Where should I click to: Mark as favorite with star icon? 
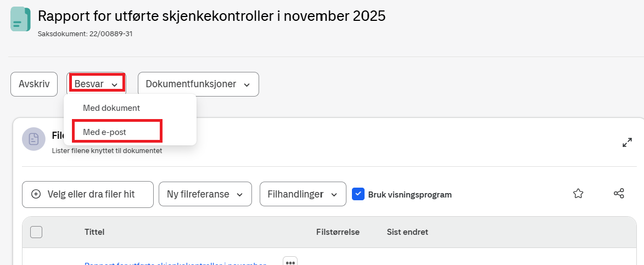pyautogui.click(x=578, y=194)
